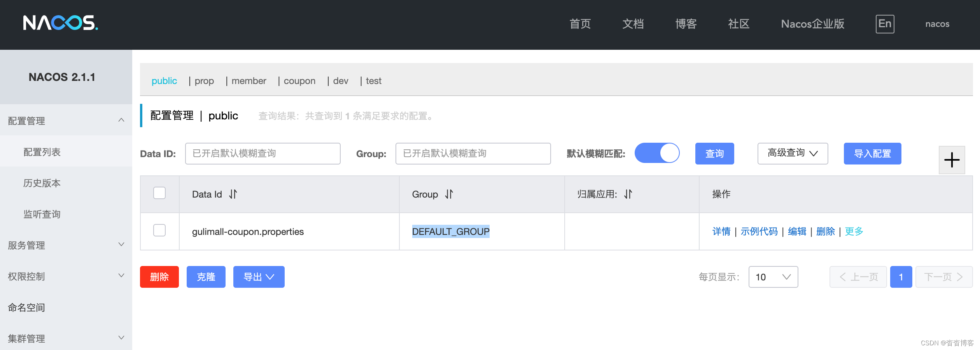Go to 首页 in top navigation
Screen dimensions: 980x350
click(x=580, y=24)
